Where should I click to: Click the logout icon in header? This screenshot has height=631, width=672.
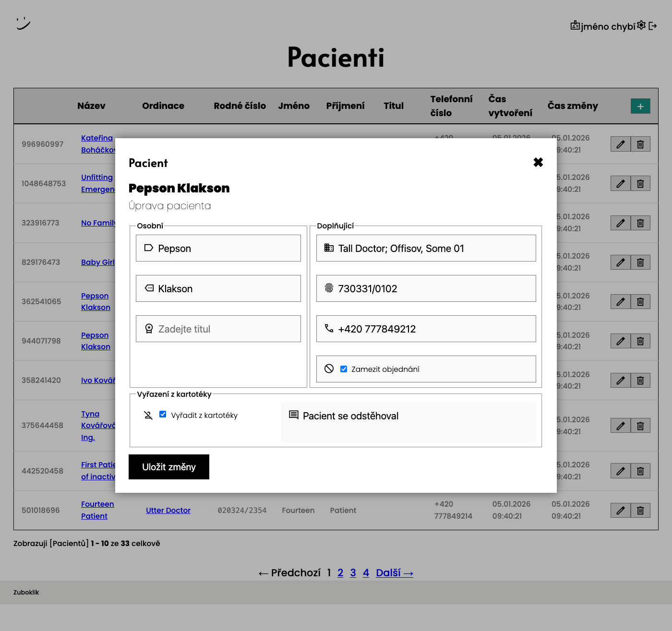point(653,26)
